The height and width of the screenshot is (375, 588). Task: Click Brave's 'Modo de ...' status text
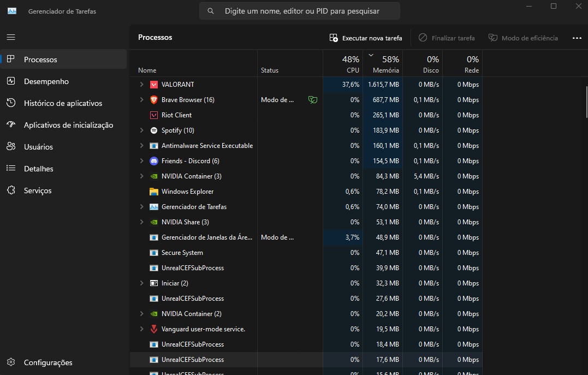277,100
